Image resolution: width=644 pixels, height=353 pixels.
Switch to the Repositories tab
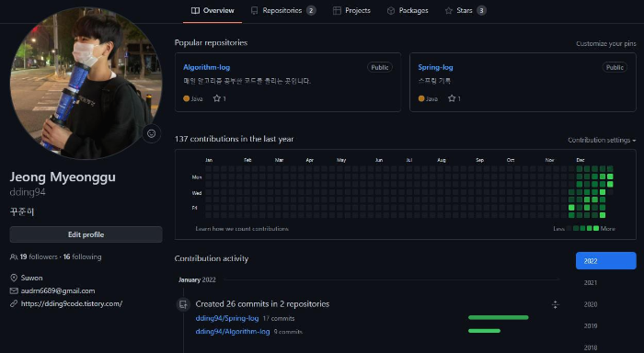pyautogui.click(x=283, y=11)
